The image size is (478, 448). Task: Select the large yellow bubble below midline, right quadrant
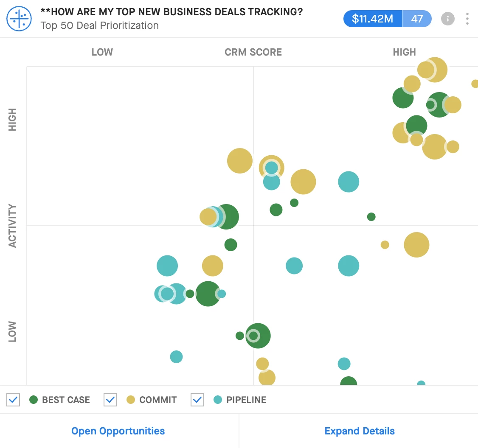coord(416,244)
